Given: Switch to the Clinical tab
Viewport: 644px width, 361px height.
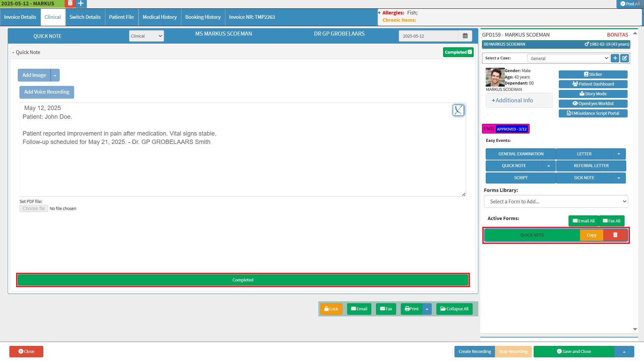Looking at the screenshot, I should pyautogui.click(x=53, y=17).
